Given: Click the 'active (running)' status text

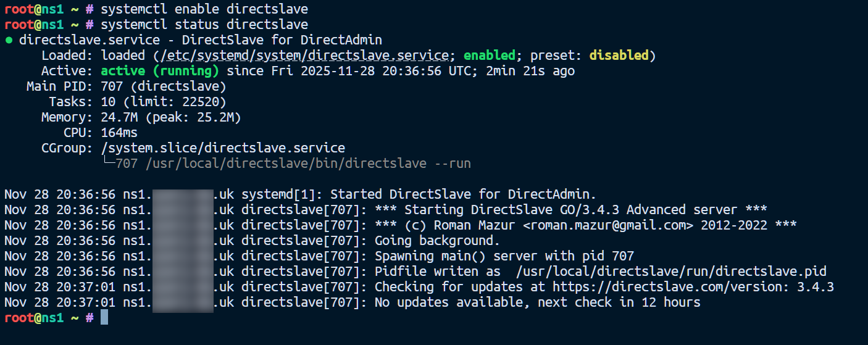Looking at the screenshot, I should [x=160, y=71].
